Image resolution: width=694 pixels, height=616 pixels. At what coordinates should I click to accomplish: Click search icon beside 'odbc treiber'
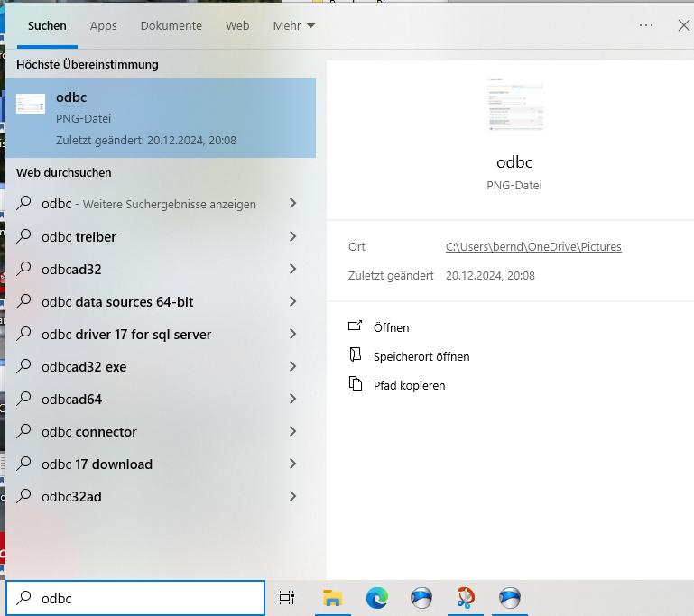(x=23, y=236)
